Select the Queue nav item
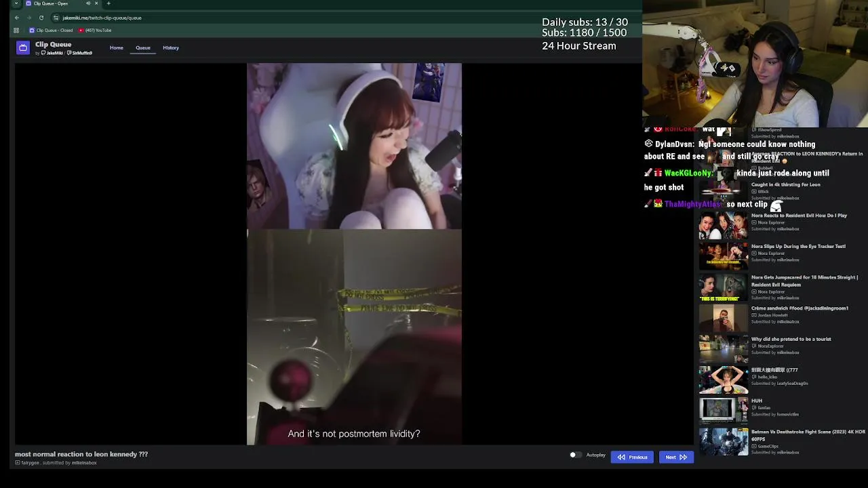Image resolution: width=868 pixels, height=488 pixels. 143,47
